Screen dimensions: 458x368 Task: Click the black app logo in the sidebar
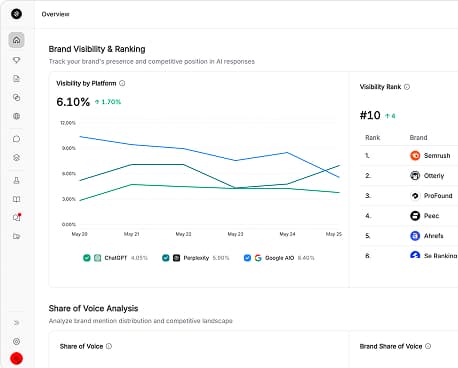[x=16, y=14]
